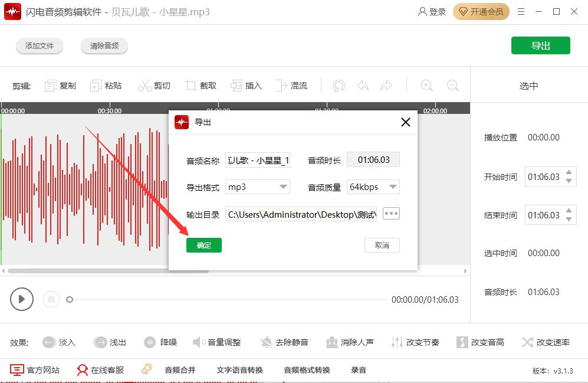Edit the Audio Name (音频名称) field
The image size is (588, 383).
pyautogui.click(x=258, y=160)
